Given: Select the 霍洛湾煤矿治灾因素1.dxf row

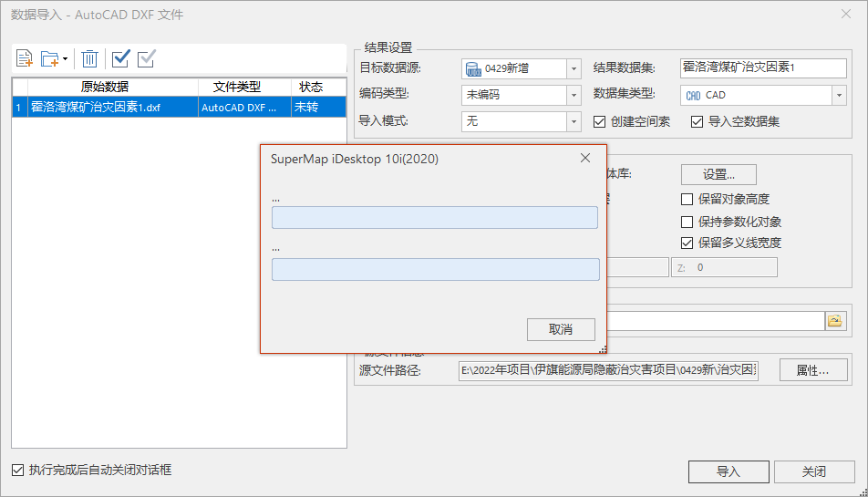Looking at the screenshot, I should [x=180, y=107].
